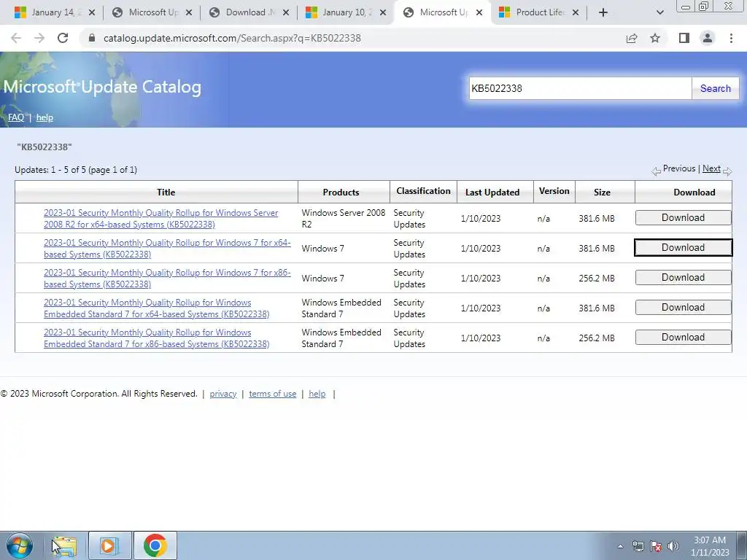Go back with the browser back arrow
This screenshot has width=747, height=560.
coord(16,38)
